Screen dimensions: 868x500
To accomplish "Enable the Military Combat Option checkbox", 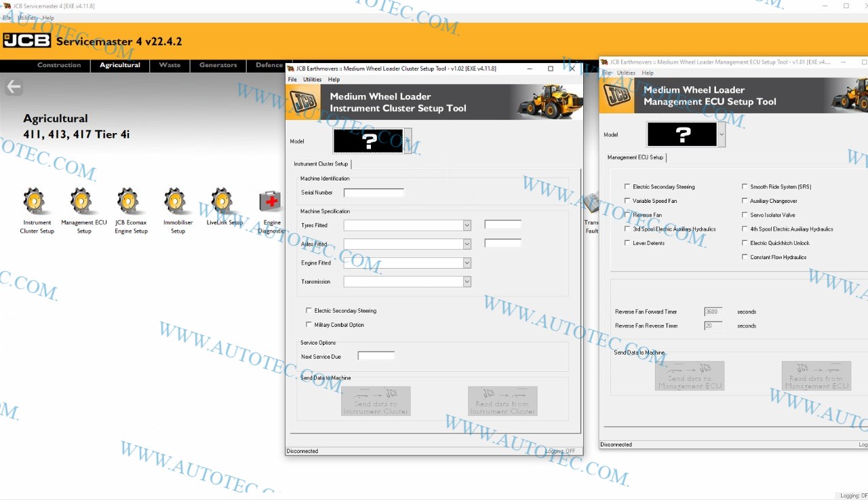I will (x=309, y=325).
